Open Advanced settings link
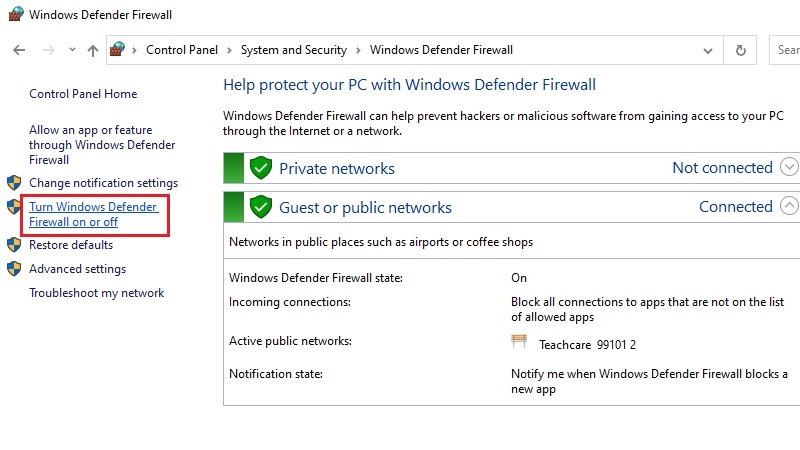Screen dimensions: 800x450 pyautogui.click(x=77, y=269)
